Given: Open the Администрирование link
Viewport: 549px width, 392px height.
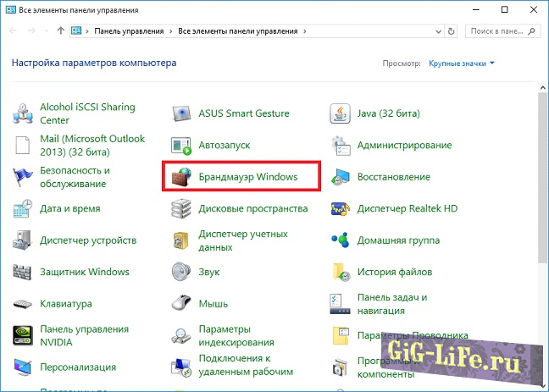Looking at the screenshot, I should (x=404, y=146).
